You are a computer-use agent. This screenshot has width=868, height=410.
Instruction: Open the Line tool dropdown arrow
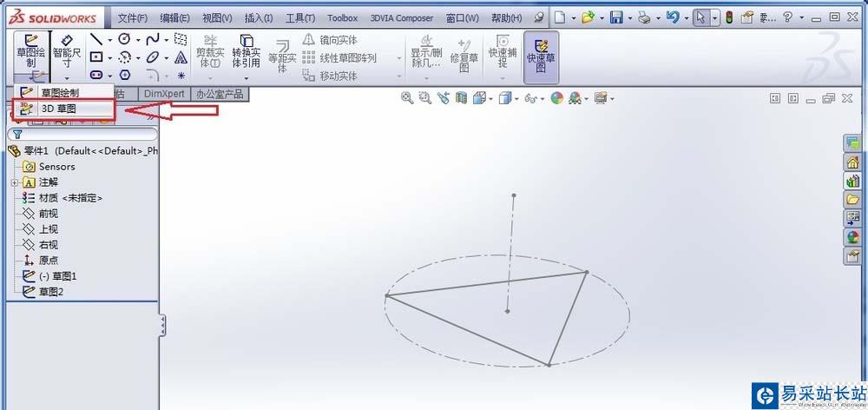[x=109, y=40]
